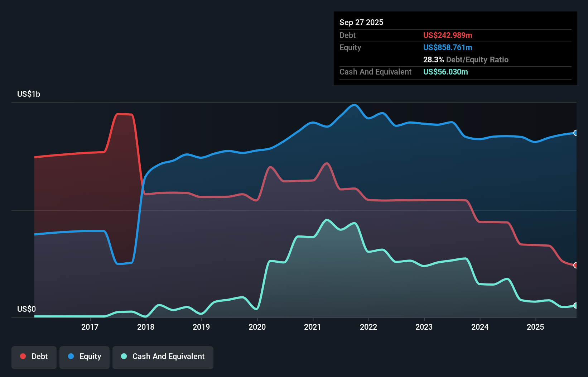Select the 2017 x-axis label
588x377 pixels.
[x=90, y=327]
